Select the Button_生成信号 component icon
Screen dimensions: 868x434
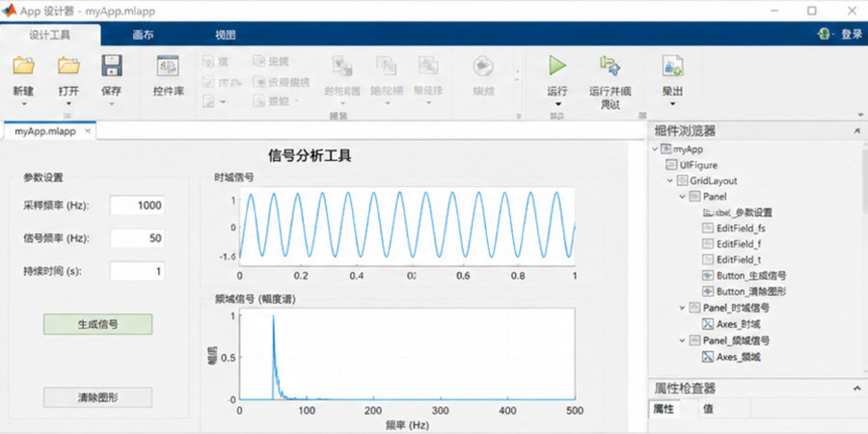point(708,276)
